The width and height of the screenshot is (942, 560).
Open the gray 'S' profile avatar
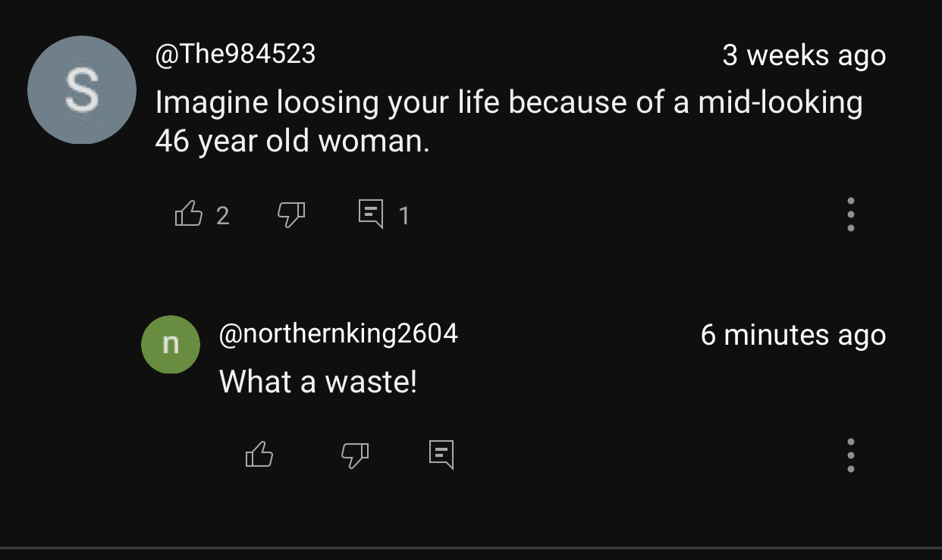click(82, 90)
